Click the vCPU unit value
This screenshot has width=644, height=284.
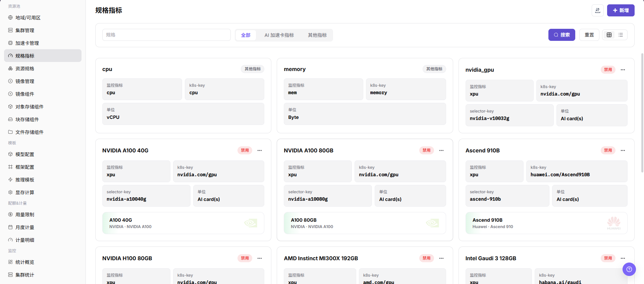[x=113, y=118]
